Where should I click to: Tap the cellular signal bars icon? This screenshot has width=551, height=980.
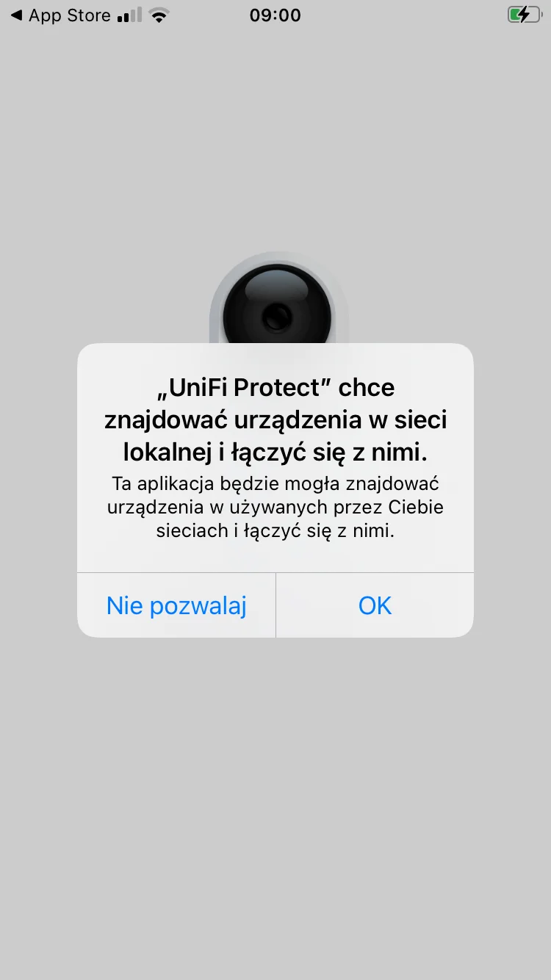[129, 15]
